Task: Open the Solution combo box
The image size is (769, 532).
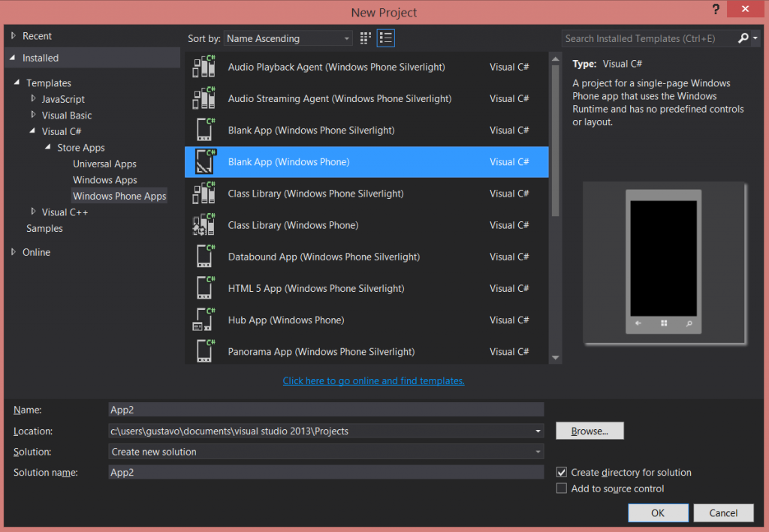Action: click(x=326, y=452)
